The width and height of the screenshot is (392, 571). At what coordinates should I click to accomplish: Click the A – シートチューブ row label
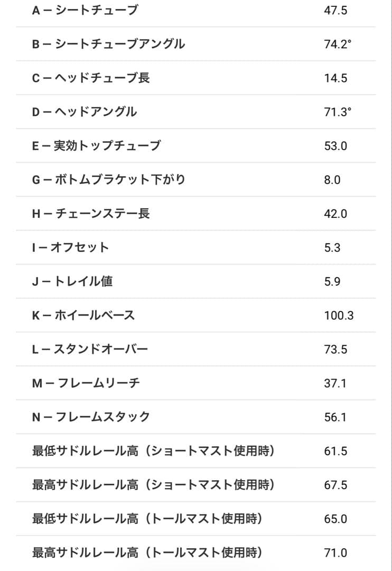pos(85,10)
